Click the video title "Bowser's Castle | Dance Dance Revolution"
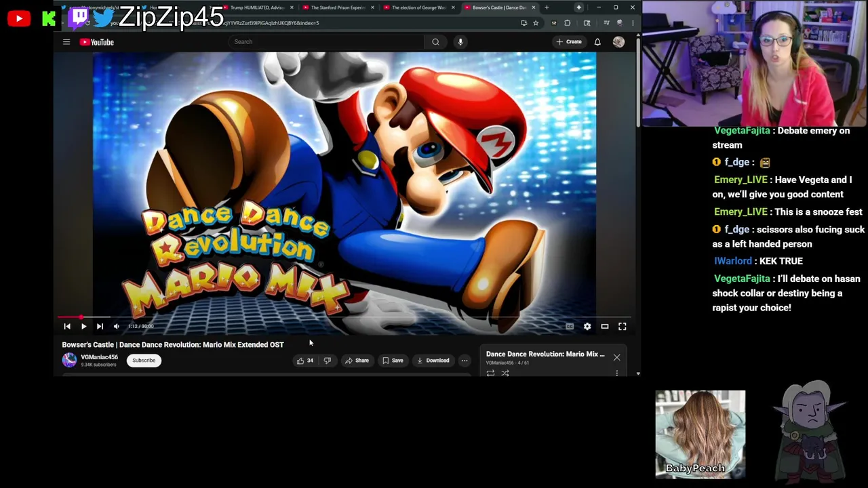868x488 pixels. pyautogui.click(x=173, y=345)
